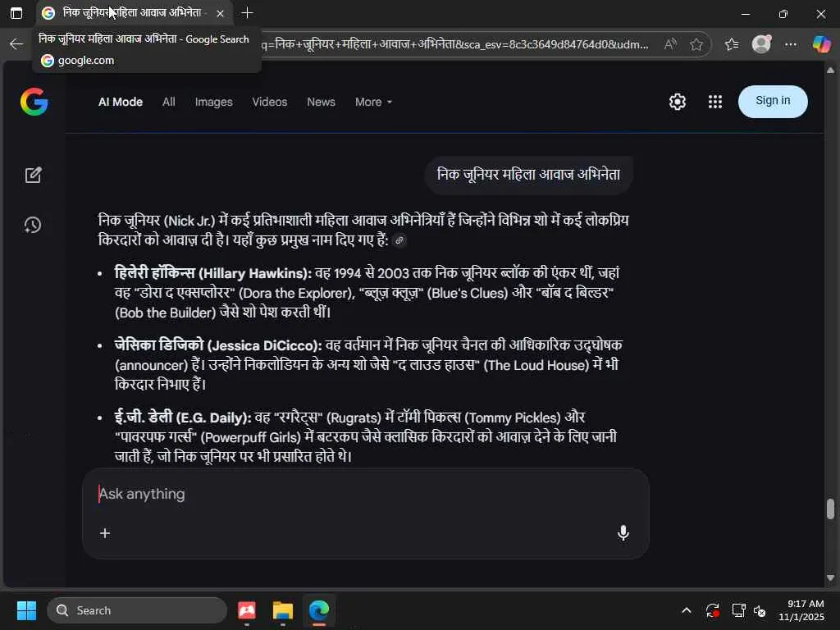Open the Windows Start menu
The width and height of the screenshot is (840, 630).
[x=26, y=610]
